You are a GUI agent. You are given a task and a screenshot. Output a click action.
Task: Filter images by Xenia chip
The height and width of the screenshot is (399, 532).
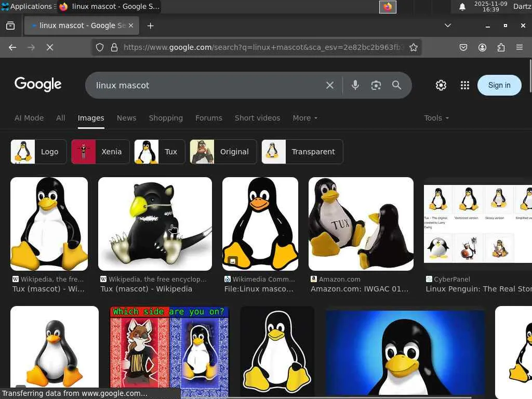pyautogui.click(x=100, y=152)
